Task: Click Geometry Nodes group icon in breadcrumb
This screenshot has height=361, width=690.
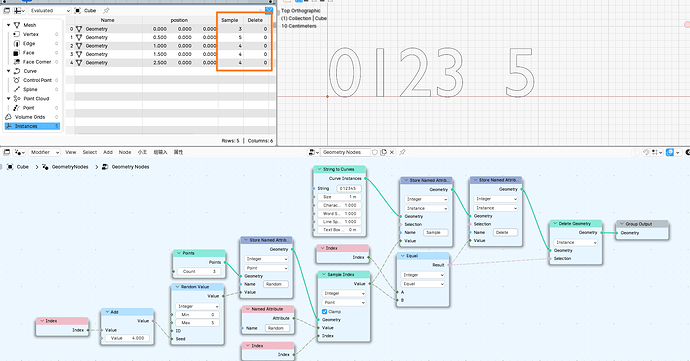Action: point(105,167)
